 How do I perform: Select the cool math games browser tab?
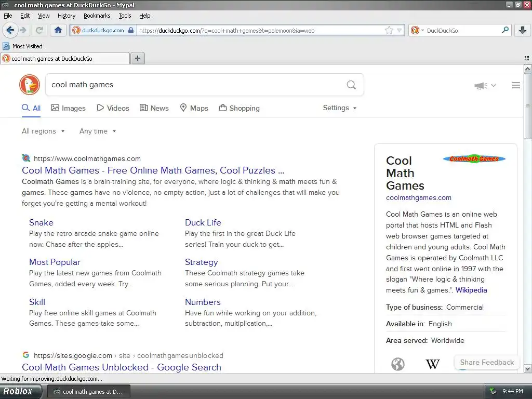(x=65, y=58)
